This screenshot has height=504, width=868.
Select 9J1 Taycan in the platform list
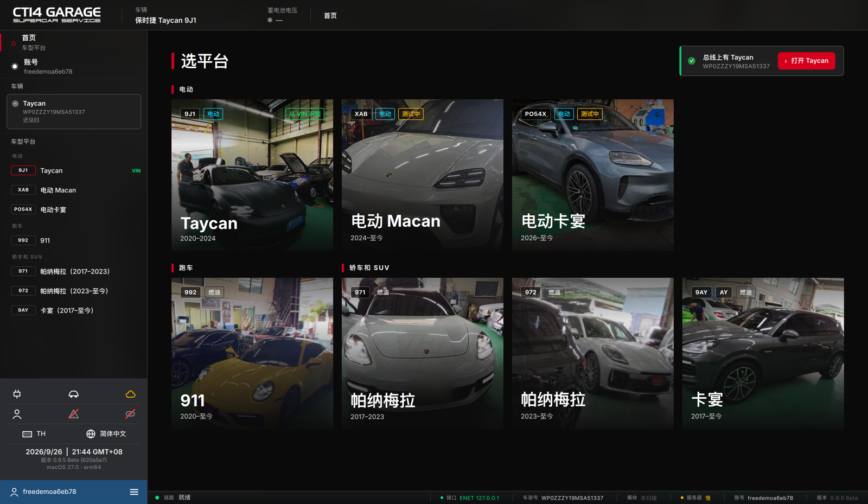pyautogui.click(x=74, y=170)
